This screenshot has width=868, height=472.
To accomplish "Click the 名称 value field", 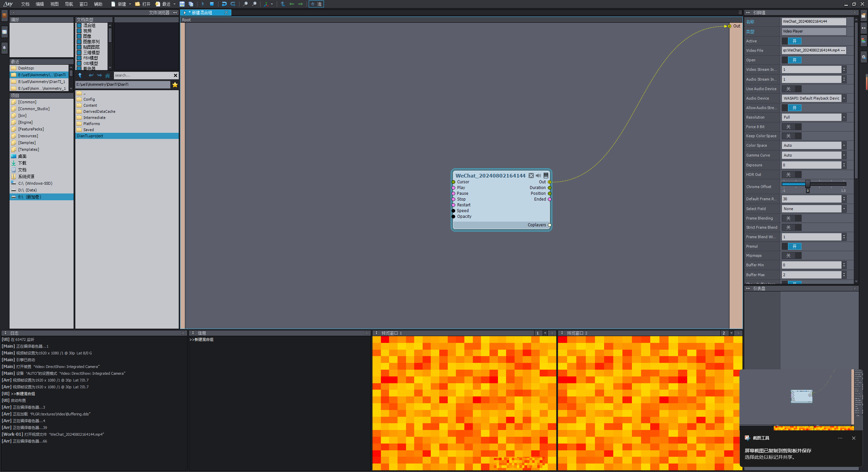I will (814, 21).
